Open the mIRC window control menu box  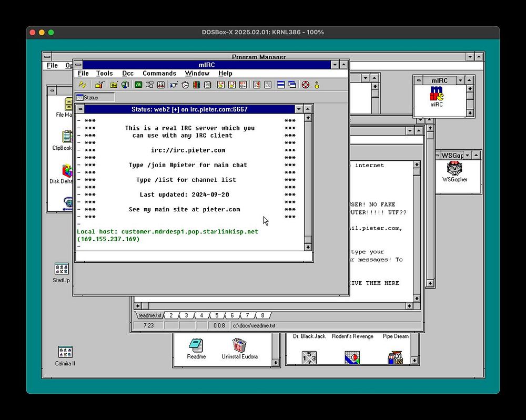[x=78, y=65]
